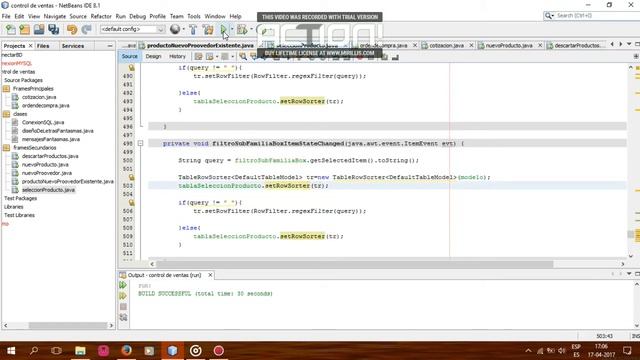This screenshot has height=360, width=640.
Task: Open ordendecompra.java in Projects tree
Action: pos(45,105)
